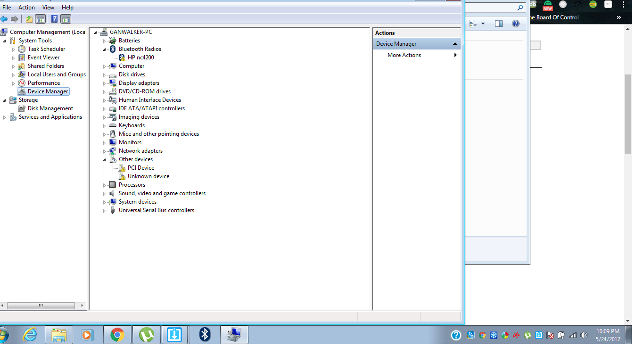Expand the Batteries device category

105,41
